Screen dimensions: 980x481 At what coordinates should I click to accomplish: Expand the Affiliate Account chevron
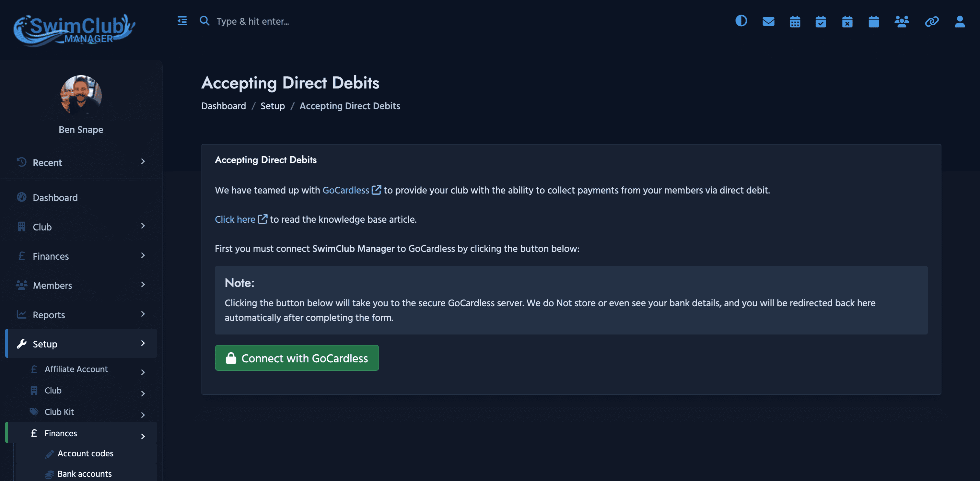[143, 372]
